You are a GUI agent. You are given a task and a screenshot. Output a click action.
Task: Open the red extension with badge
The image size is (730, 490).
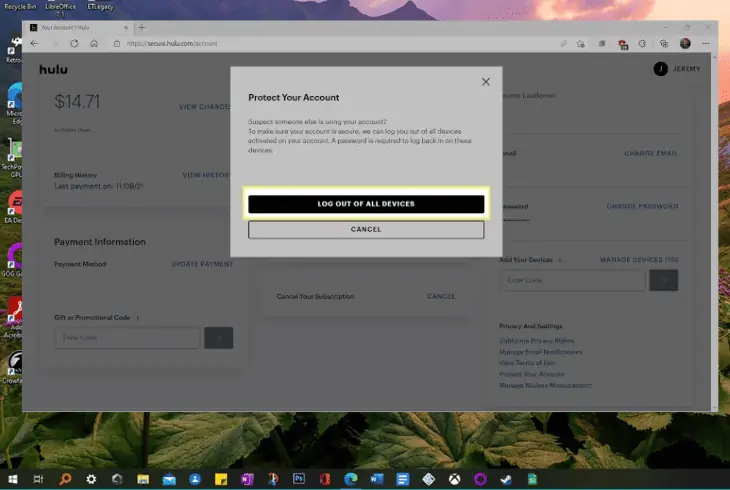pyautogui.click(x=622, y=44)
